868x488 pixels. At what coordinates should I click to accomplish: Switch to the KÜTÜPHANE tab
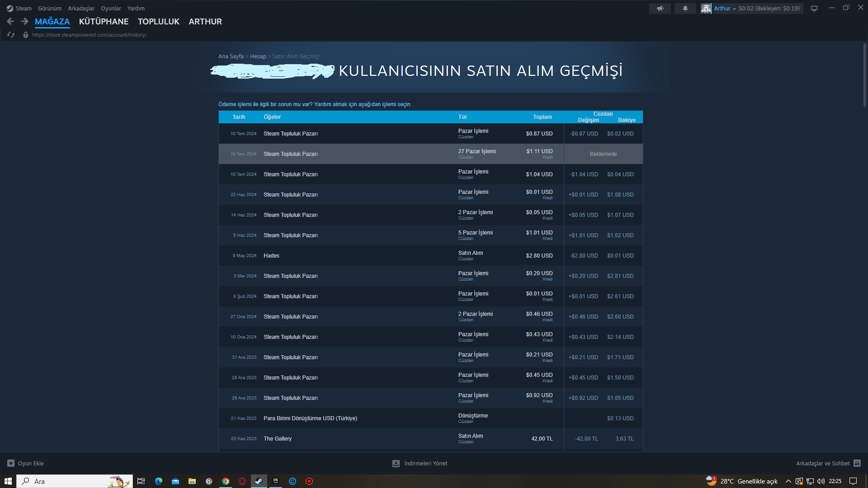tap(104, 22)
